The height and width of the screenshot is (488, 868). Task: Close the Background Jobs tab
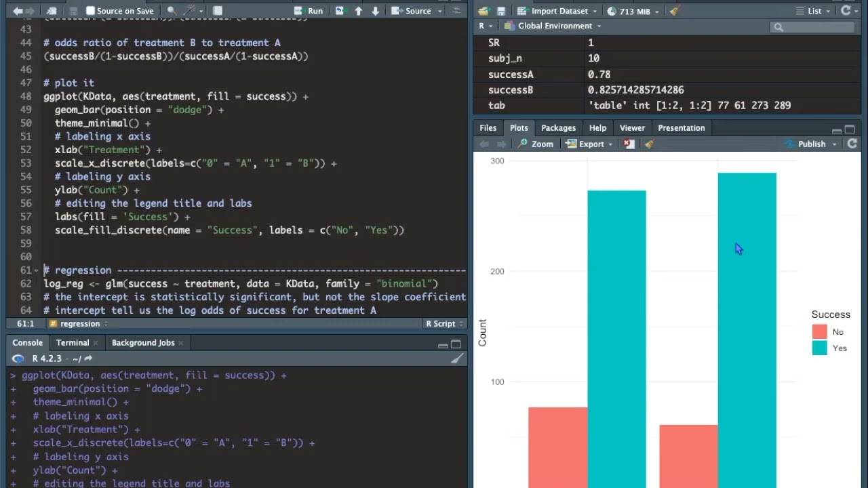[x=181, y=343]
